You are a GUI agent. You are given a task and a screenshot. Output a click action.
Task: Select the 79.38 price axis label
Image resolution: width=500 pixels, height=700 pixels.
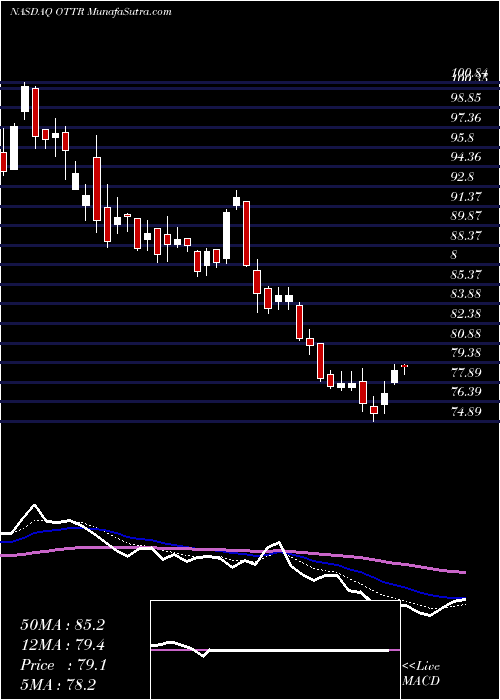tap(466, 353)
